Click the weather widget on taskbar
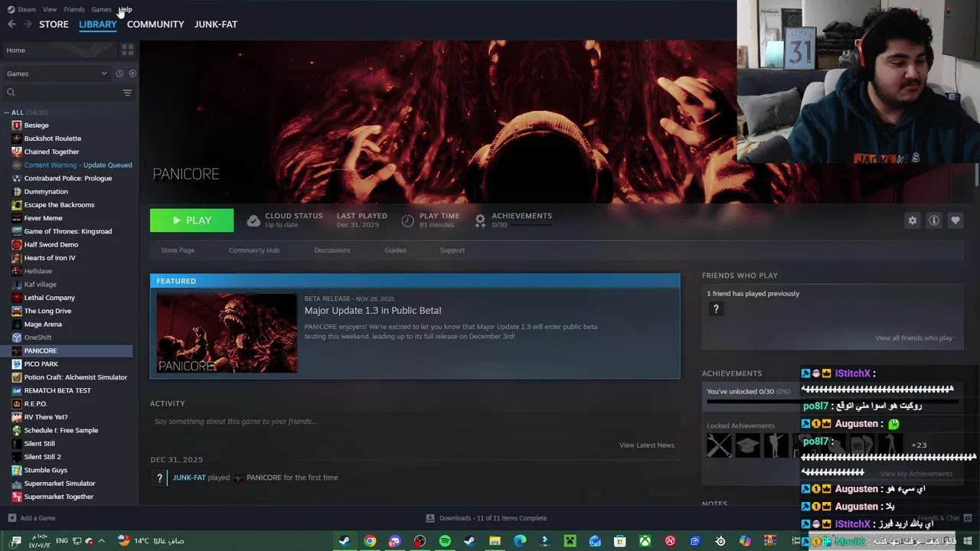This screenshot has width=980, height=551. click(151, 541)
